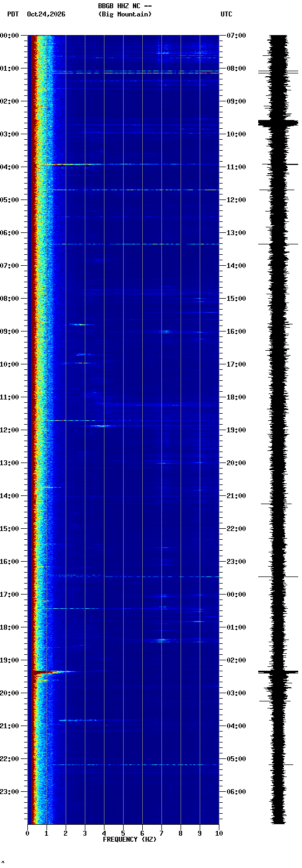The image size is (302, 868).
Task: Click the PDT axis '04:00' label
Action: tap(9, 167)
